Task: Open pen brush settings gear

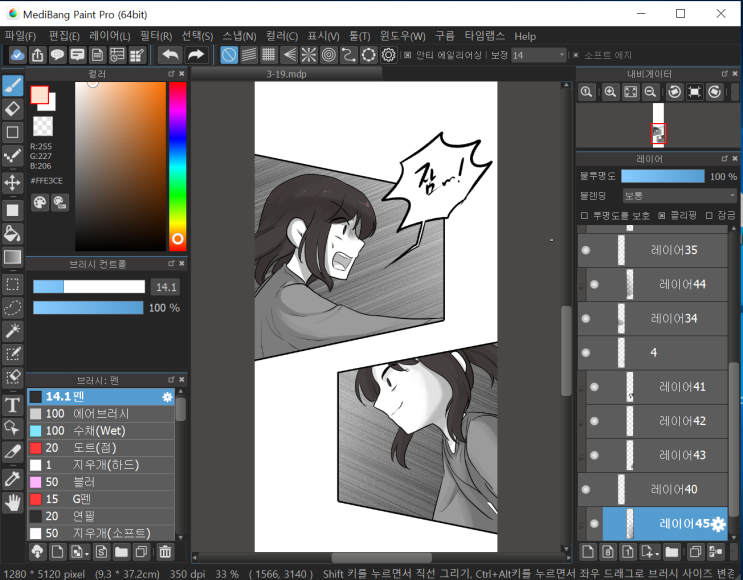Action: [168, 397]
